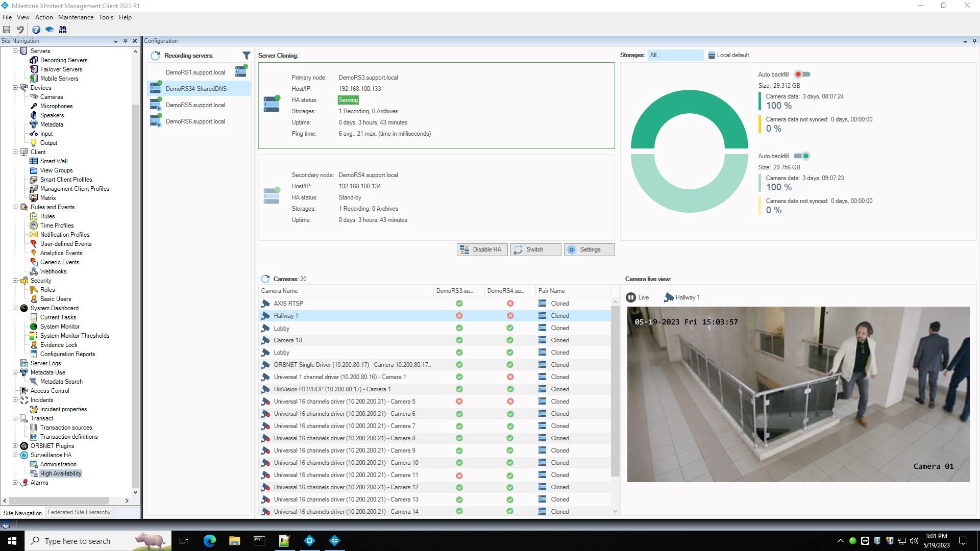Select DemoRS6.support.local recording server
The width and height of the screenshot is (980, 551).
point(199,121)
